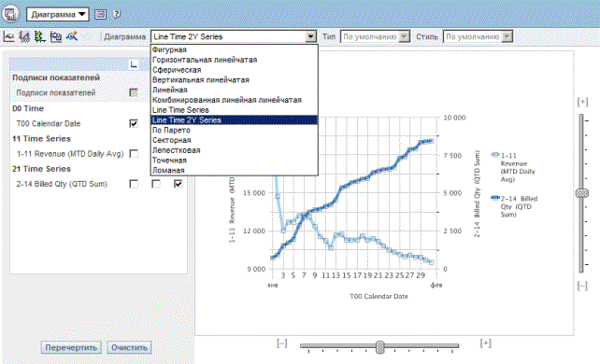Select highlighted Line Time 2Y Series list item

234,119
